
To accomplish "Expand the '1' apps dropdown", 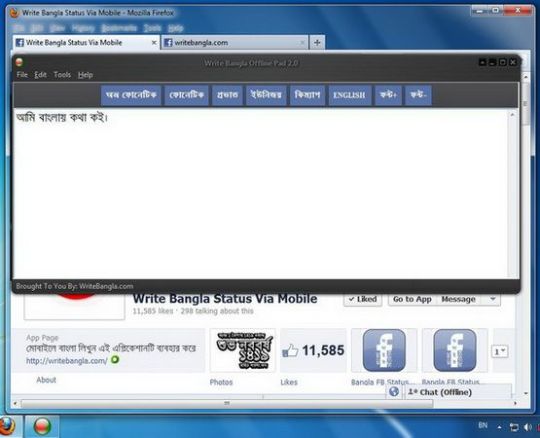I will tap(500, 352).
